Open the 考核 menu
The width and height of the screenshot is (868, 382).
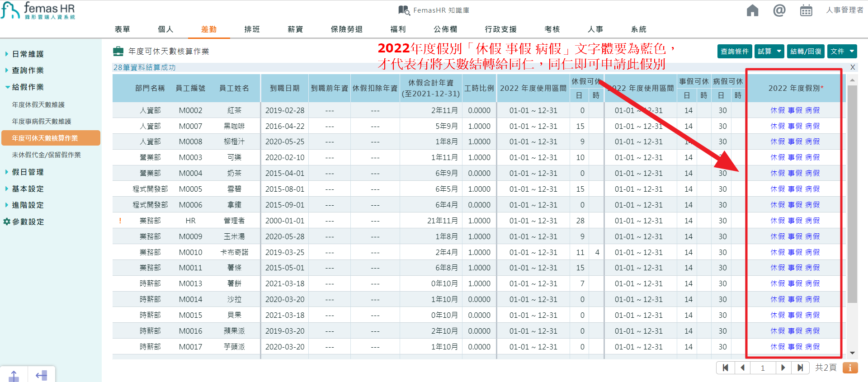pos(552,29)
